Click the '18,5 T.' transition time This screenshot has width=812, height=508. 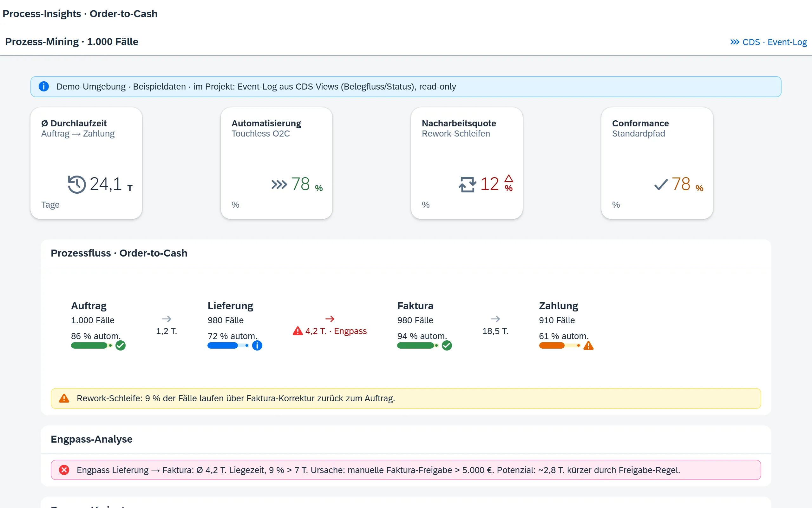click(x=495, y=331)
